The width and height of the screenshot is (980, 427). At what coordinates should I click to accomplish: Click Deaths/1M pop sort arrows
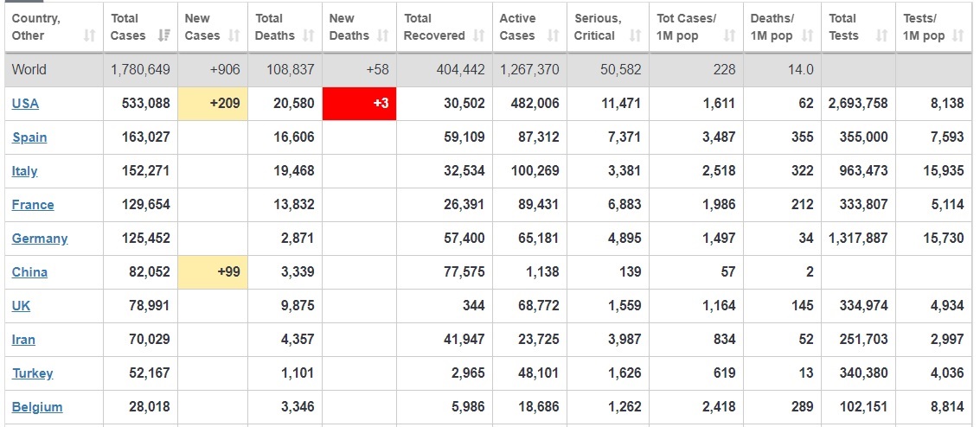tap(808, 35)
